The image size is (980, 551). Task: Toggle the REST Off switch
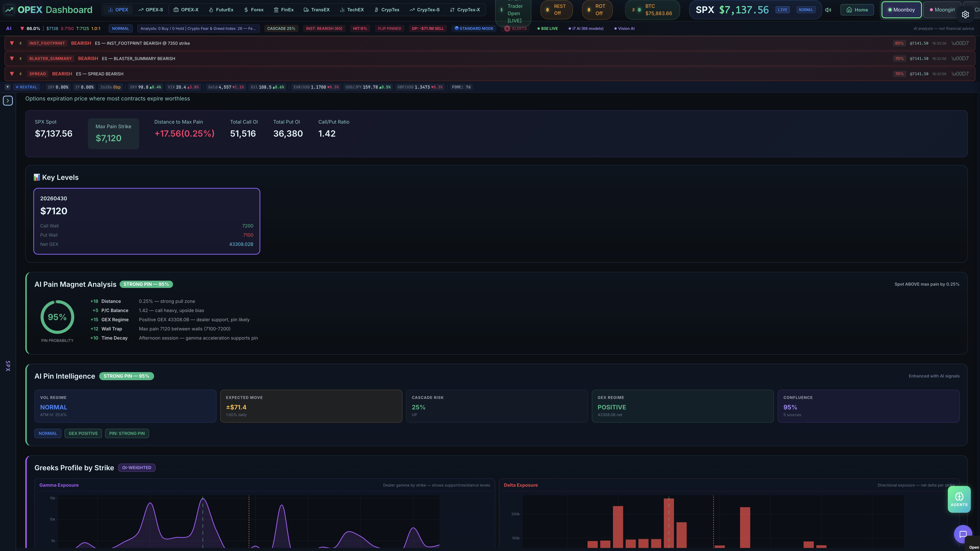coord(557,10)
